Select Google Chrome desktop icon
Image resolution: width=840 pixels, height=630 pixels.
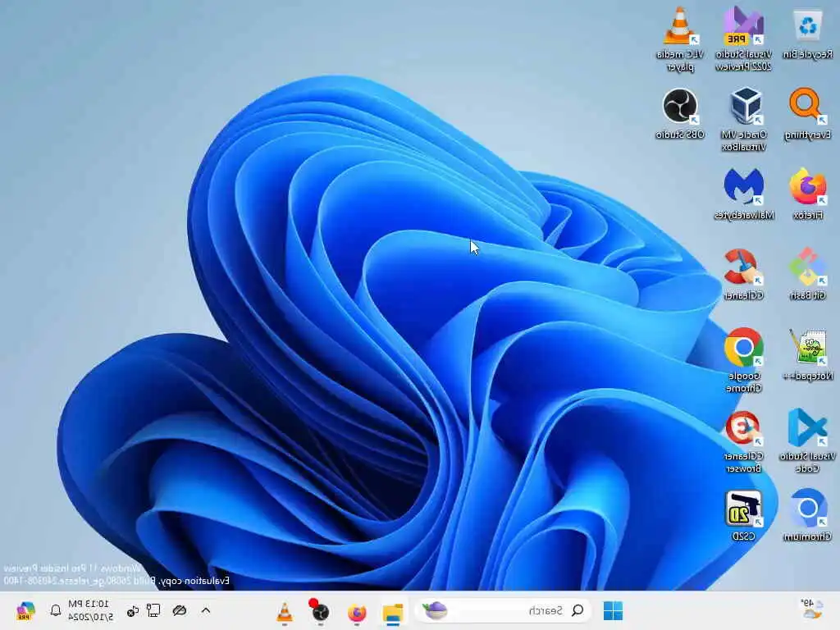coord(743,361)
